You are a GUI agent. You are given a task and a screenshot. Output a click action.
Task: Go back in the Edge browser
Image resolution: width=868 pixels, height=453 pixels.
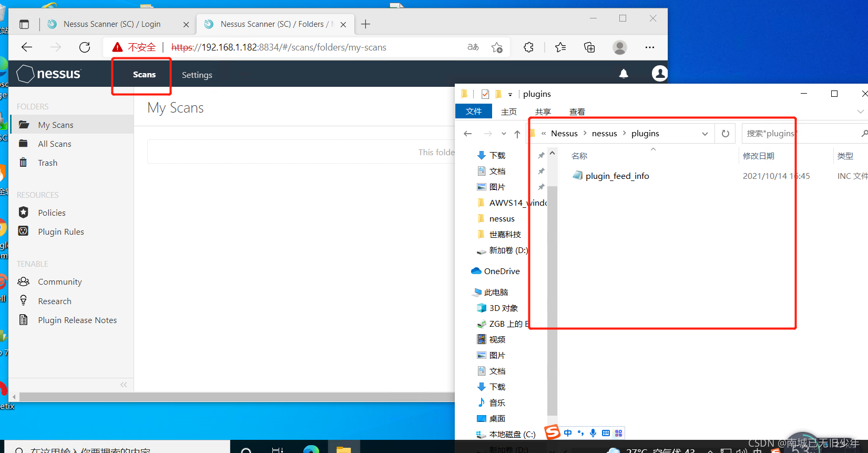(x=27, y=47)
